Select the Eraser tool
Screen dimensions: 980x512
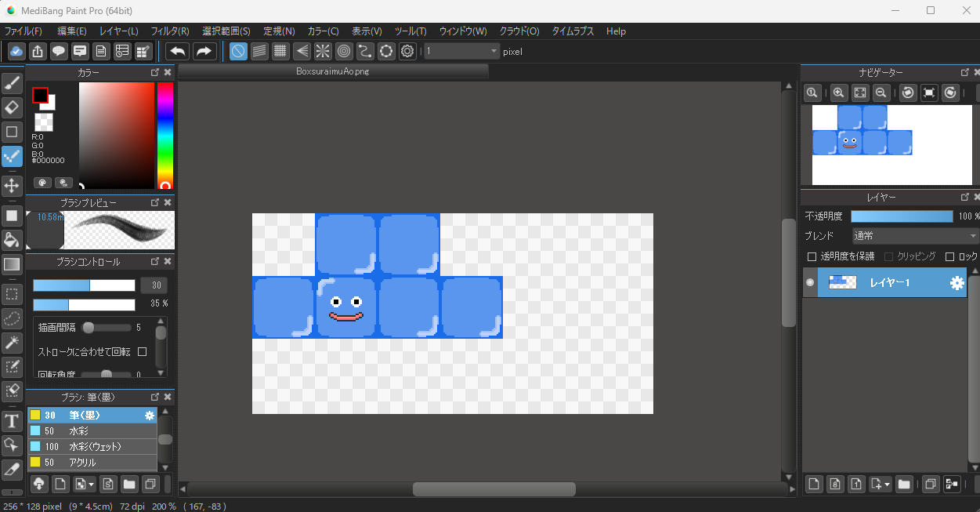point(12,107)
